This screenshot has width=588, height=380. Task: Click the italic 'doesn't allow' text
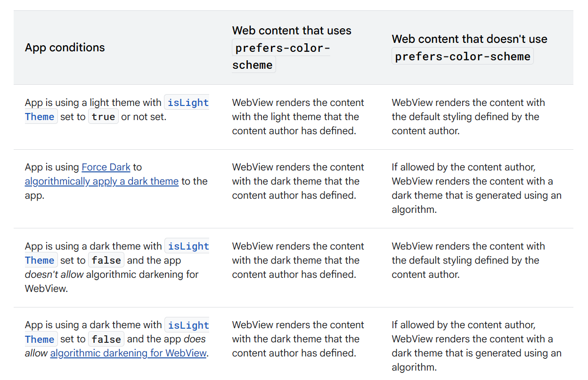click(x=54, y=275)
